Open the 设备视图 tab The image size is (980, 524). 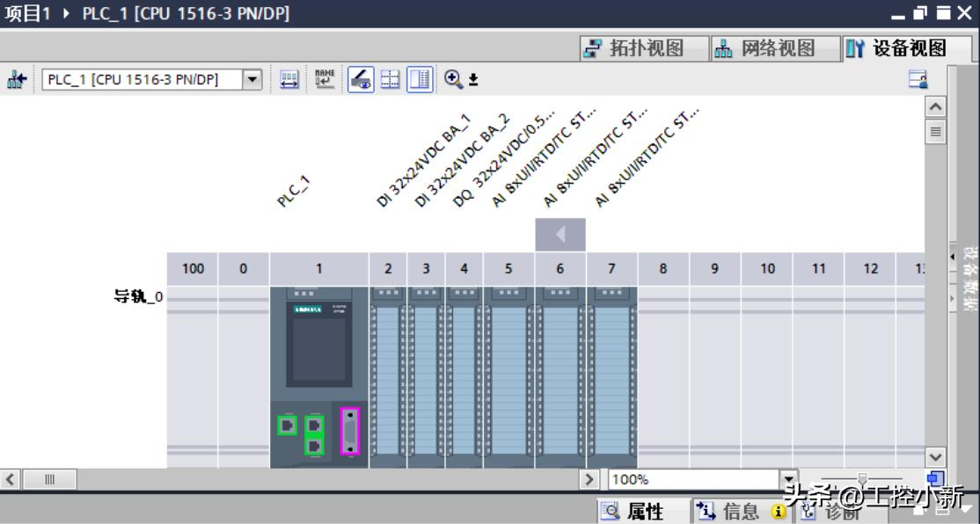[907, 48]
